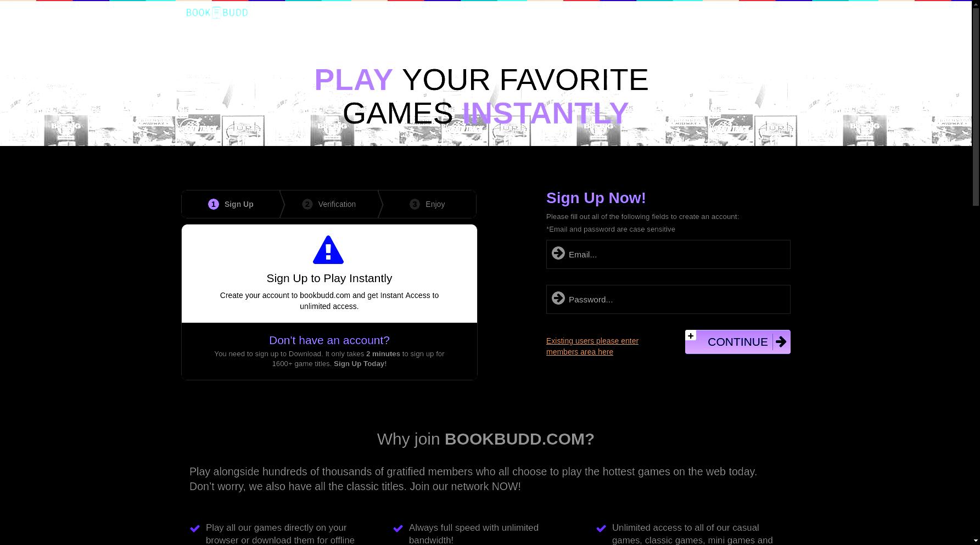The width and height of the screenshot is (980, 545).
Task: Click checkmark beside unlimited bandwidth feature
Action: coord(398,529)
